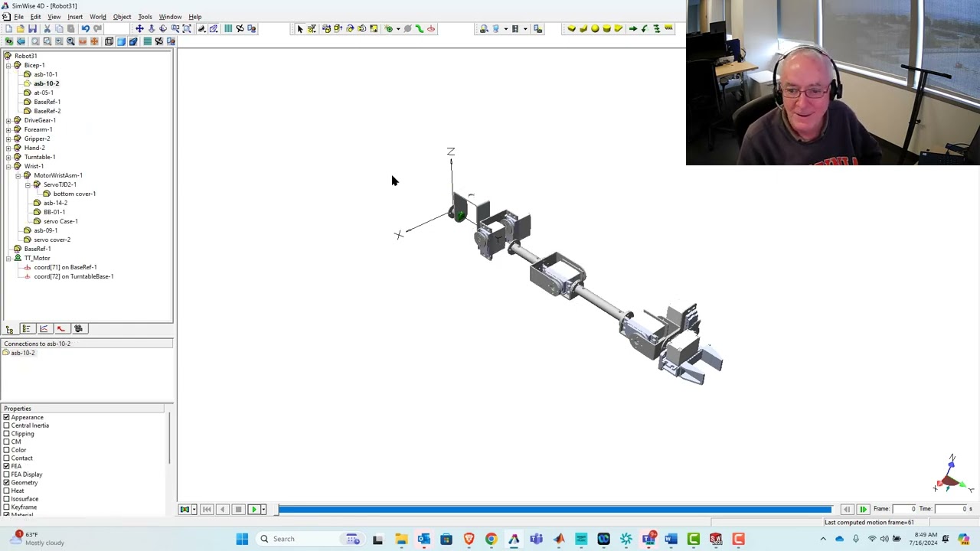Select servo cover-2 in the tree
This screenshot has height=551, width=980.
pyautogui.click(x=52, y=240)
